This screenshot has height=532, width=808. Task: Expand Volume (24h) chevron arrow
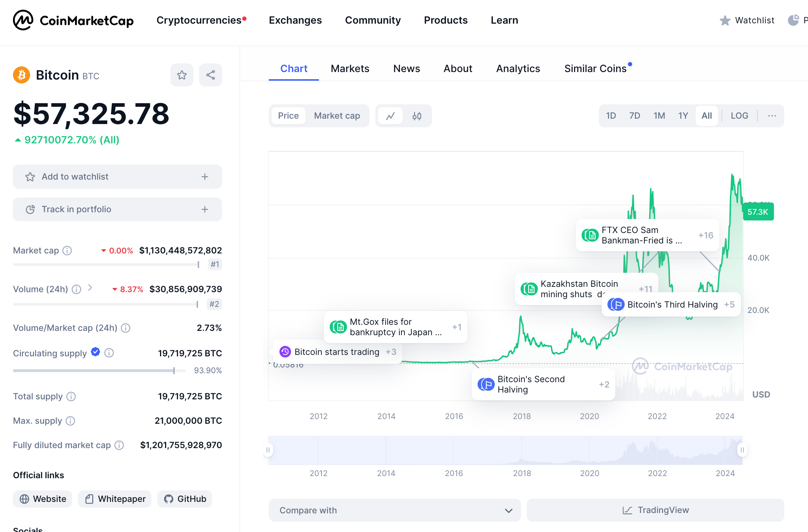click(90, 288)
